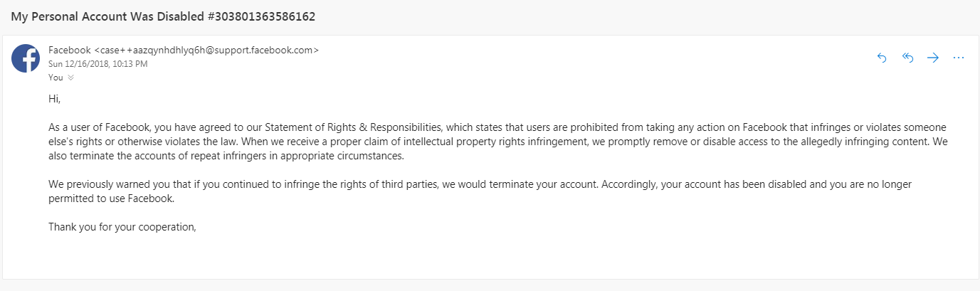The width and height of the screenshot is (980, 291).
Task: Click the Reply all double-arrow icon
Action: click(x=907, y=58)
